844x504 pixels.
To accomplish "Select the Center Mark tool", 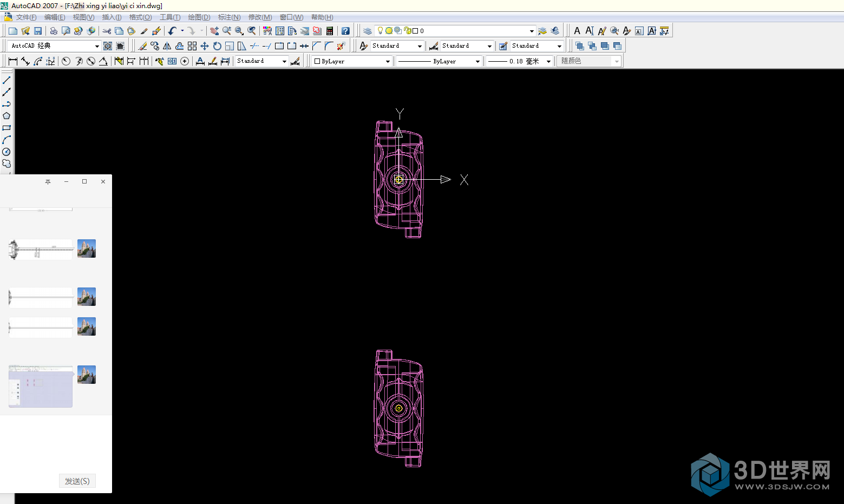I will [185, 61].
